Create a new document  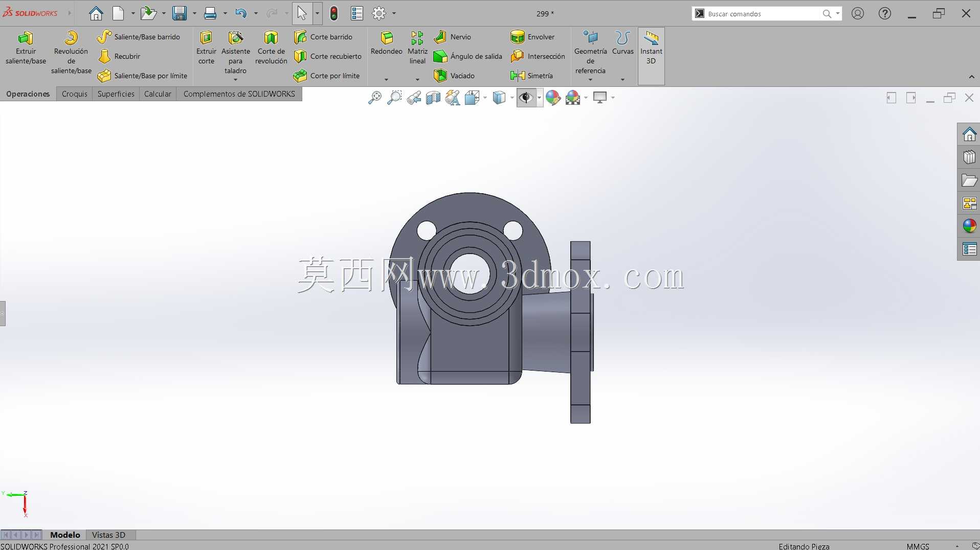point(118,13)
